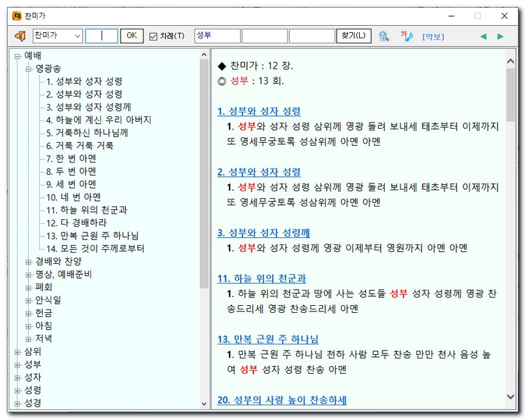Click the 가 music note icon
Viewport: 527px width, 420px height.
click(x=407, y=36)
